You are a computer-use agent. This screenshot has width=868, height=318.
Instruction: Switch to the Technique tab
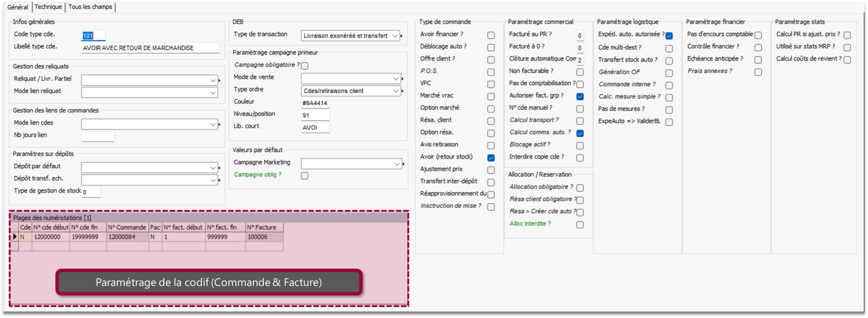48,7
